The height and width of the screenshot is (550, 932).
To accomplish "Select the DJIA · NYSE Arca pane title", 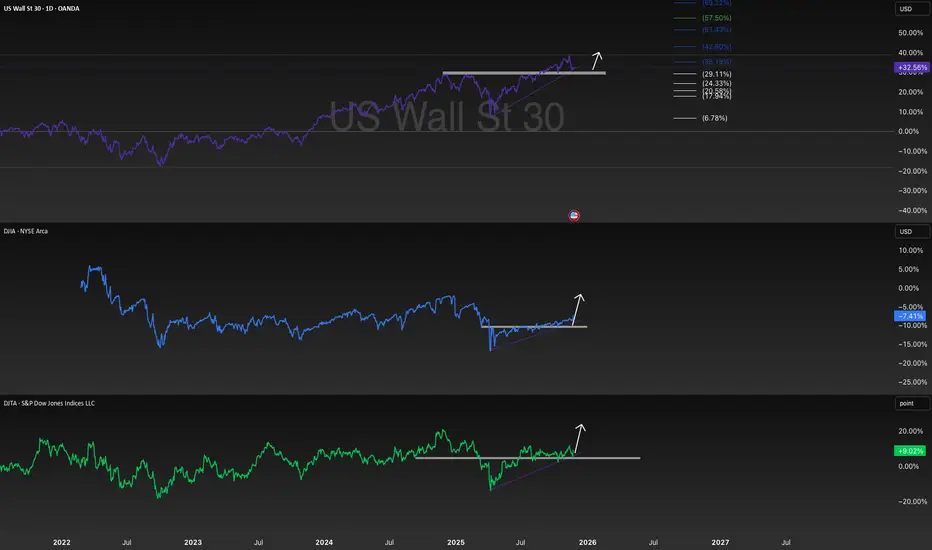I will click(x=26, y=231).
